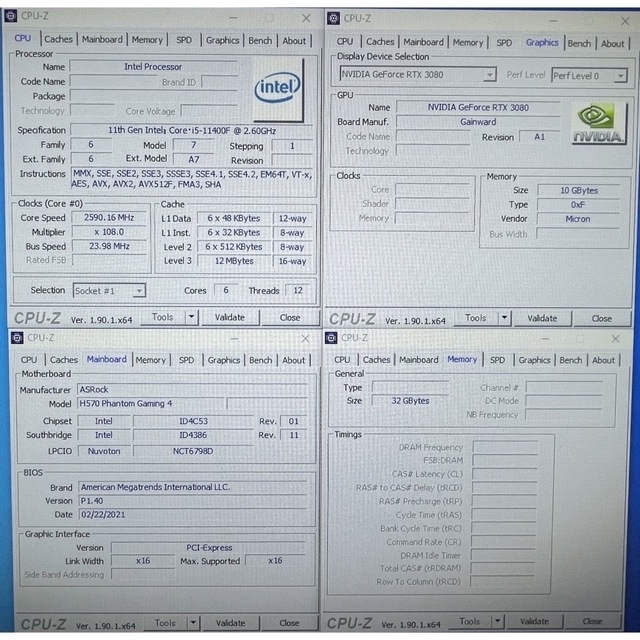Click the Board Manuf. Gainward field
Screen dimensions: 640x640
(x=478, y=122)
